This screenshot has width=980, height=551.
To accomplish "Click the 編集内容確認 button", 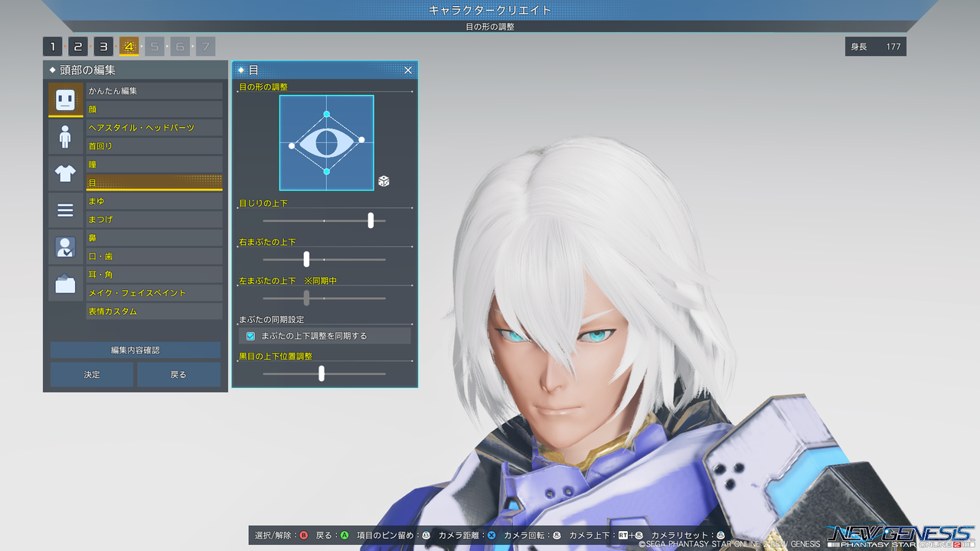I will tap(136, 350).
